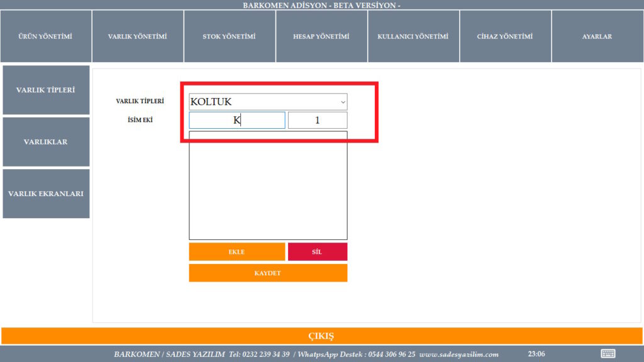
Task: Click the orange EKLE button
Action: (x=237, y=251)
